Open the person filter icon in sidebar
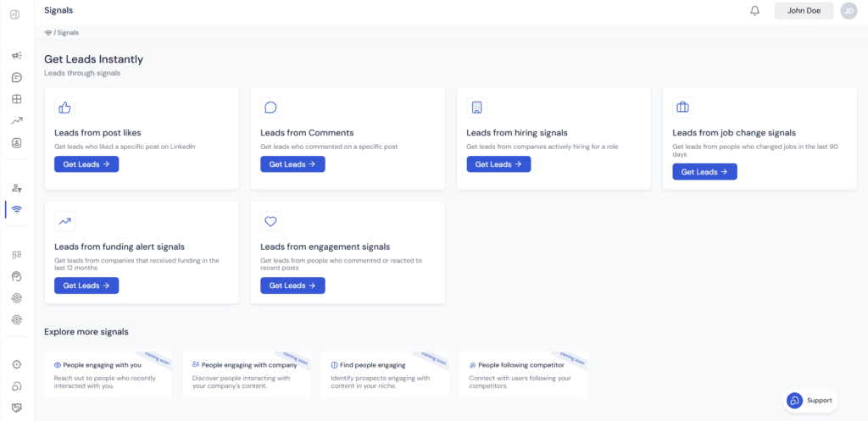The height and width of the screenshot is (421, 868). (x=17, y=188)
